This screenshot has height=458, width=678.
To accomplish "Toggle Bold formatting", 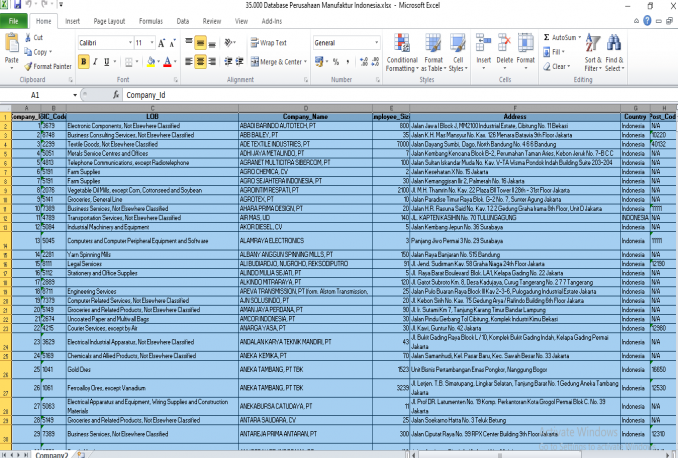I will (x=84, y=62).
